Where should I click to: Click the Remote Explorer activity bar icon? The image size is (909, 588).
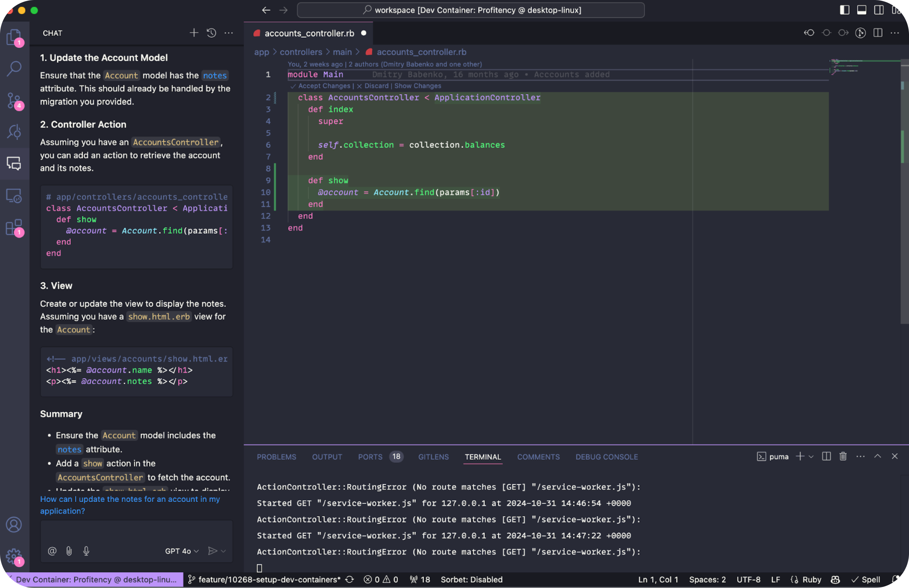click(x=14, y=195)
